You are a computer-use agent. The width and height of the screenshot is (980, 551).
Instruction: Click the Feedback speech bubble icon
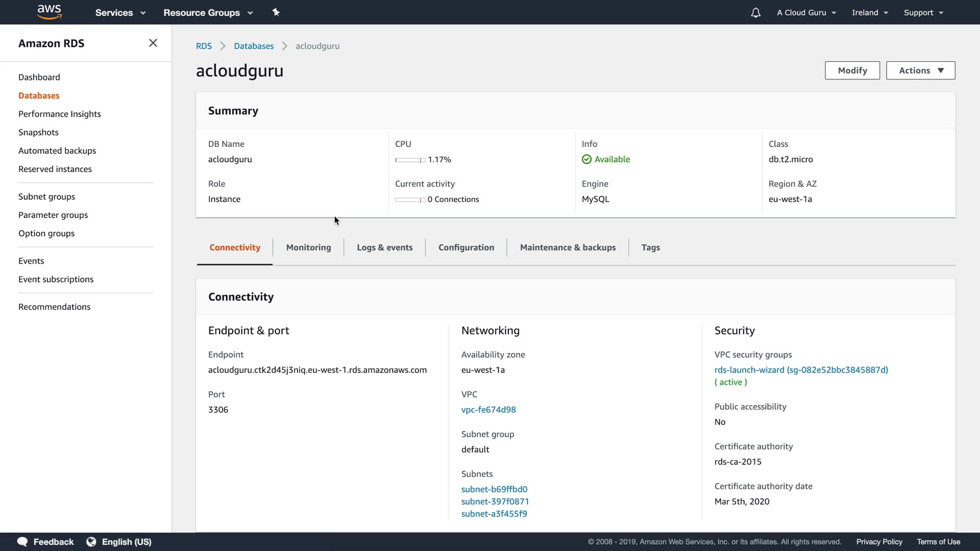pyautogui.click(x=22, y=541)
